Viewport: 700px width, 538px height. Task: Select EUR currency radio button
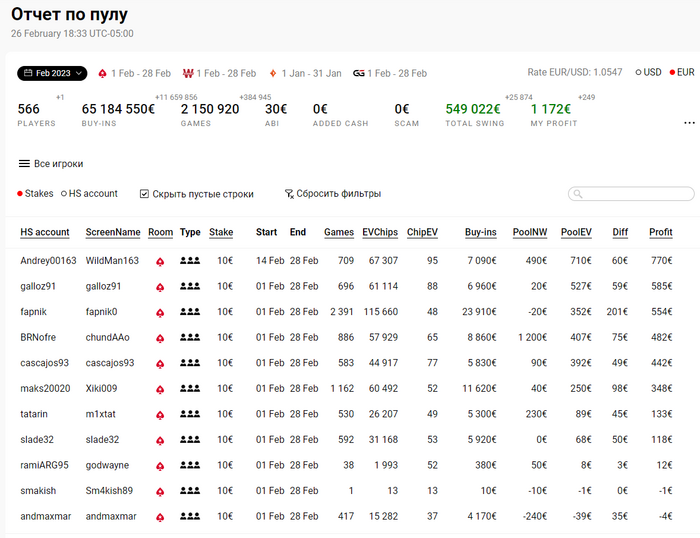click(x=672, y=72)
